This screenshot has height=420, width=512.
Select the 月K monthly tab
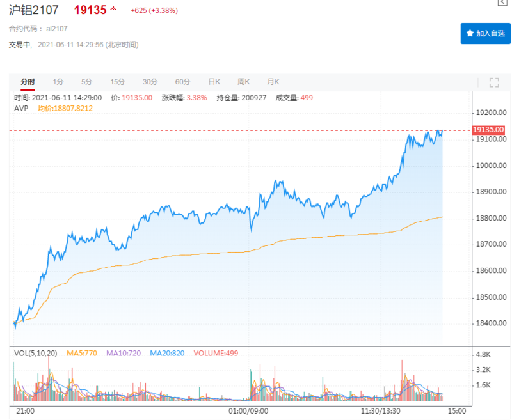tap(273, 82)
